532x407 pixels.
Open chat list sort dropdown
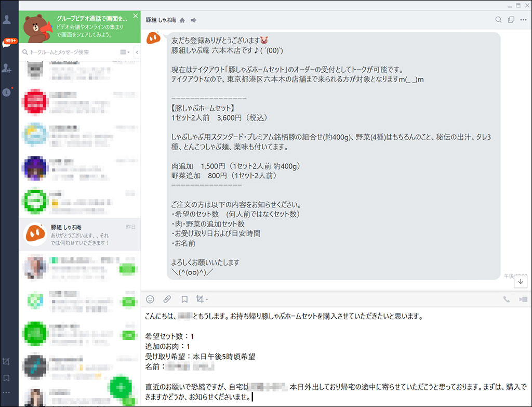pyautogui.click(x=125, y=52)
